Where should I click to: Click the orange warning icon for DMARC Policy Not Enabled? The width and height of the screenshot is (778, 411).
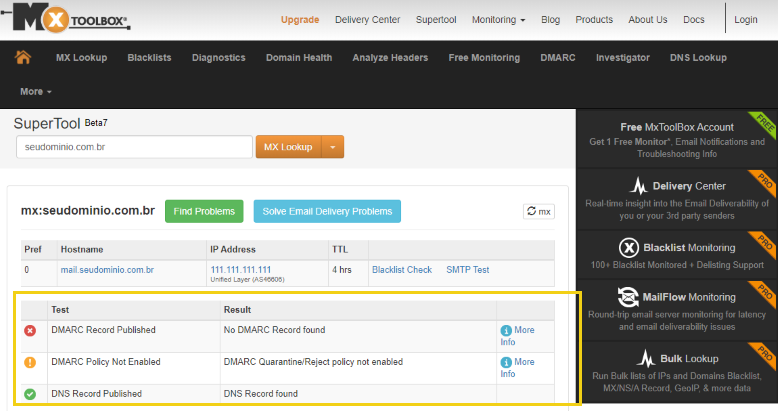coord(30,362)
